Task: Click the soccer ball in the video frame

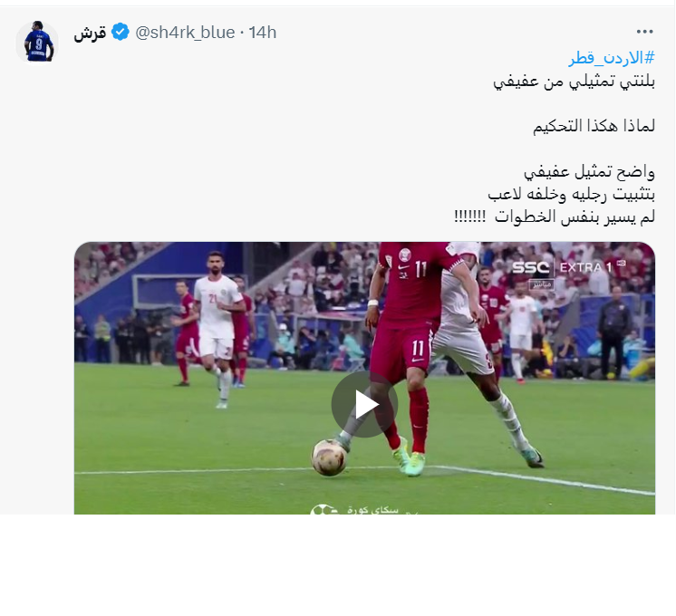Action: pyautogui.click(x=329, y=457)
